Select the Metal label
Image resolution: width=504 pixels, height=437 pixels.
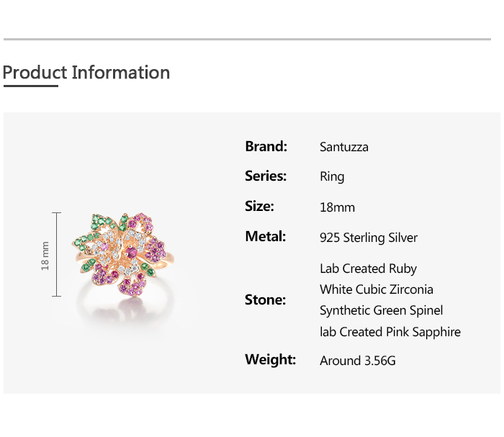pyautogui.click(x=265, y=237)
